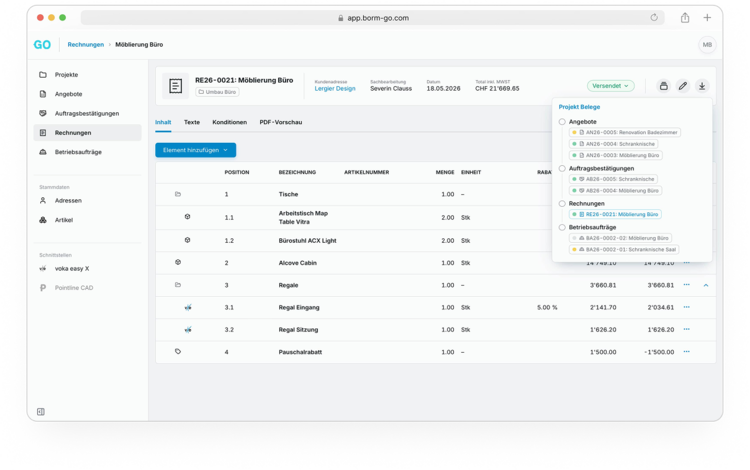Open AN26-0004: Schranknische document
750x470 pixels.
(614, 144)
